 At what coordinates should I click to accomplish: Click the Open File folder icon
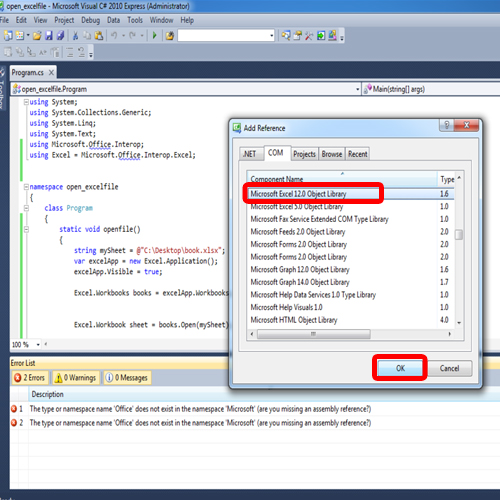(37, 35)
